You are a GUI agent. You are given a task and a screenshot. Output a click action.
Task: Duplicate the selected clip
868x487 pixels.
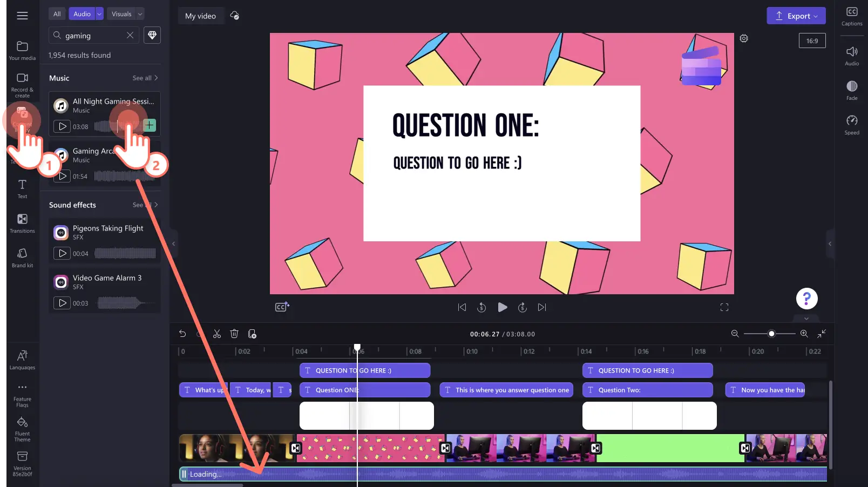click(252, 334)
